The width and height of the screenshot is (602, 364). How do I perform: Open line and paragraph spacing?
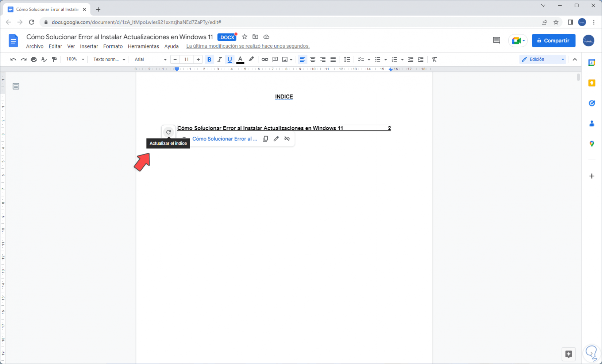point(347,59)
